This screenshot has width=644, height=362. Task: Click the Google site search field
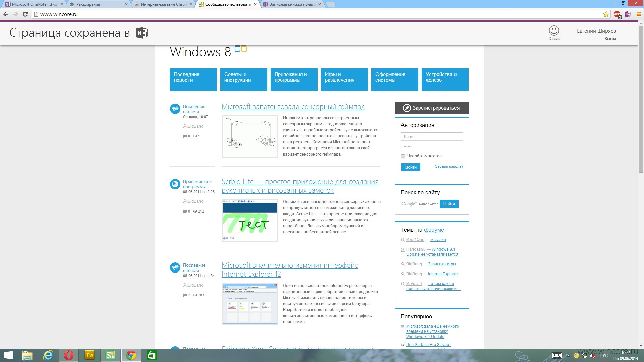pyautogui.click(x=420, y=204)
